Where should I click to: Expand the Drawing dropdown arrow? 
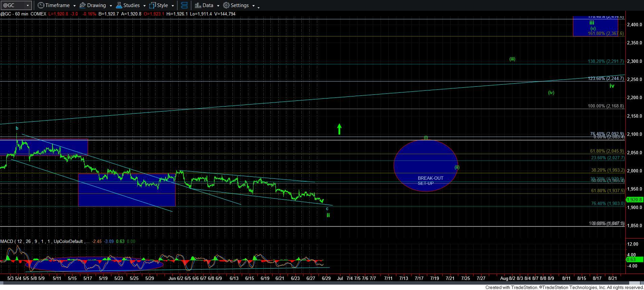tap(110, 6)
